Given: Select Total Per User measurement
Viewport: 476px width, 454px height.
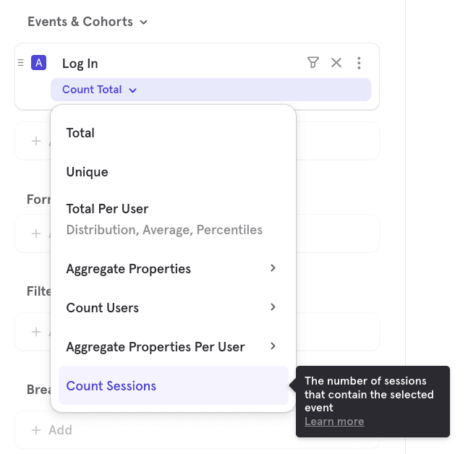Looking at the screenshot, I should tap(107, 209).
